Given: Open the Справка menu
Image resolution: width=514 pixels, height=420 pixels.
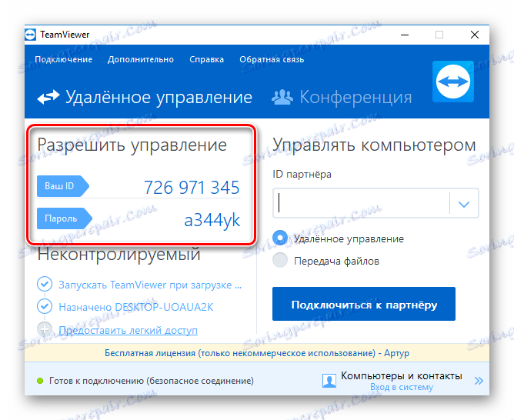Looking at the screenshot, I should tap(206, 59).
